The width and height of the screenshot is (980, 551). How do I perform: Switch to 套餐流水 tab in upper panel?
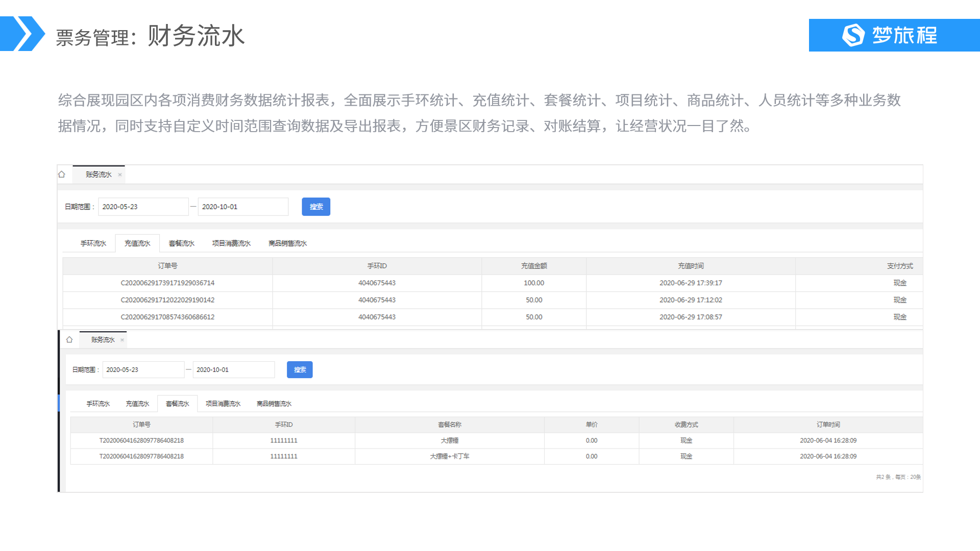click(182, 243)
